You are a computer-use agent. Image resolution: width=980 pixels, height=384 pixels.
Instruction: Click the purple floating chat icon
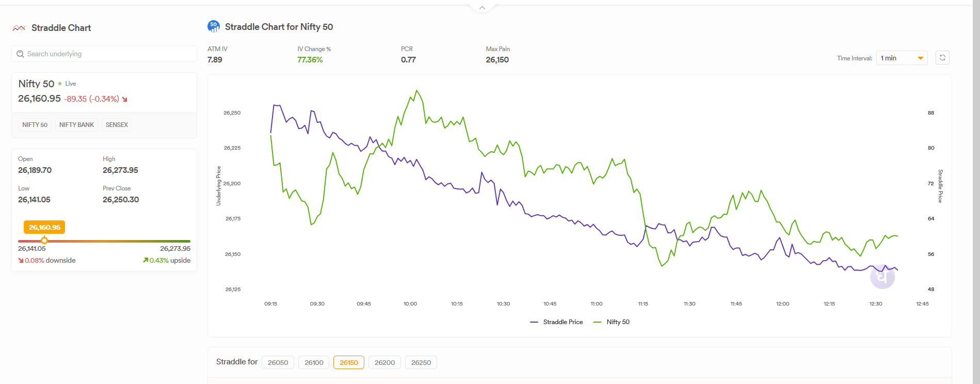[x=882, y=277]
